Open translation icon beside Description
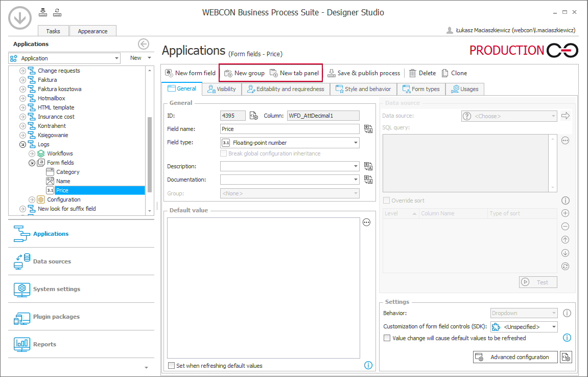The height and width of the screenshot is (377, 588). coord(368,166)
